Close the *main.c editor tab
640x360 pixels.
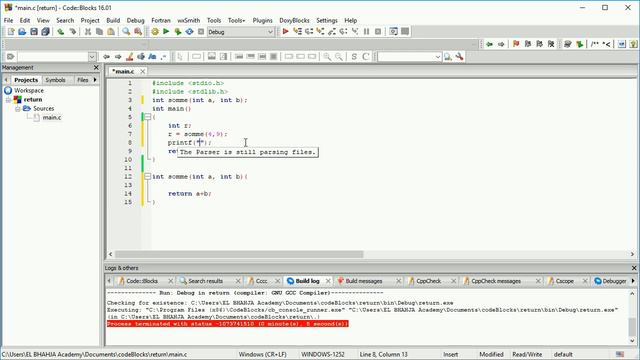(142, 71)
